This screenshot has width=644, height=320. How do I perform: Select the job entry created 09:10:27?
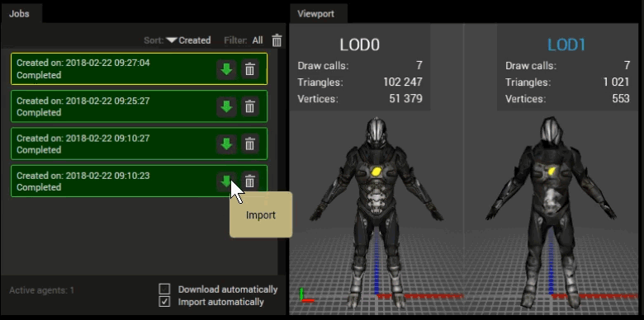(139, 144)
